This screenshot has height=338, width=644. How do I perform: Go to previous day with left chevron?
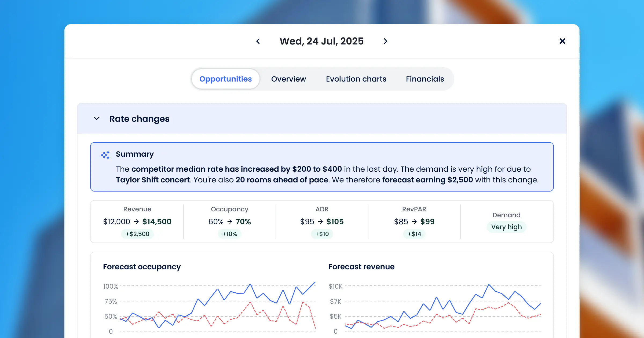point(258,41)
